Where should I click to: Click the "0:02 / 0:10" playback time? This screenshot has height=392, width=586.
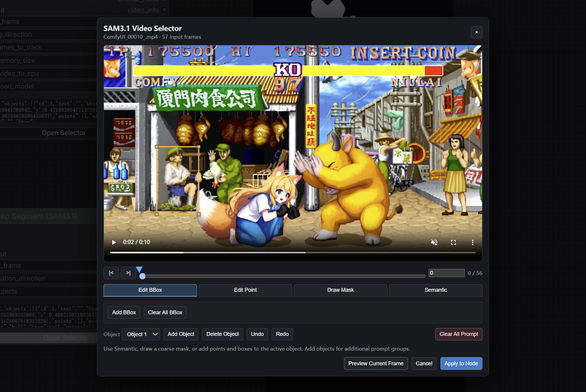coord(136,242)
